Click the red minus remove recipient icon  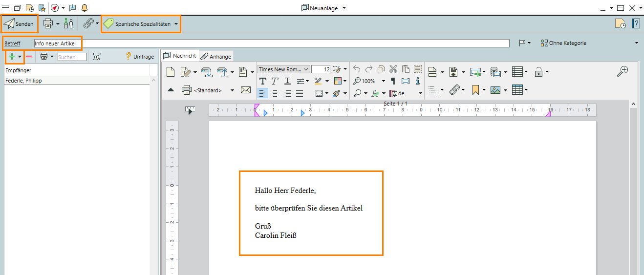[x=29, y=57]
